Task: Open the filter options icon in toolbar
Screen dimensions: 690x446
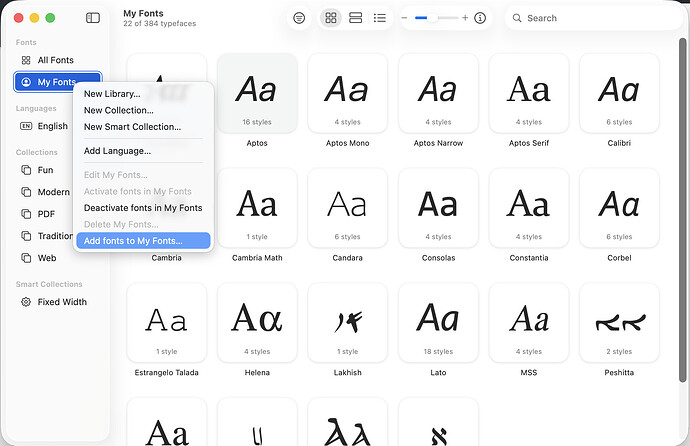Action: (299, 18)
